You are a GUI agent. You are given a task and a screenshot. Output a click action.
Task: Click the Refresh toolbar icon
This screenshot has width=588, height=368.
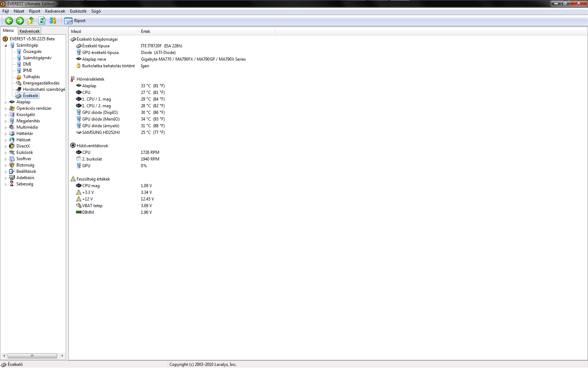pyautogui.click(x=42, y=21)
